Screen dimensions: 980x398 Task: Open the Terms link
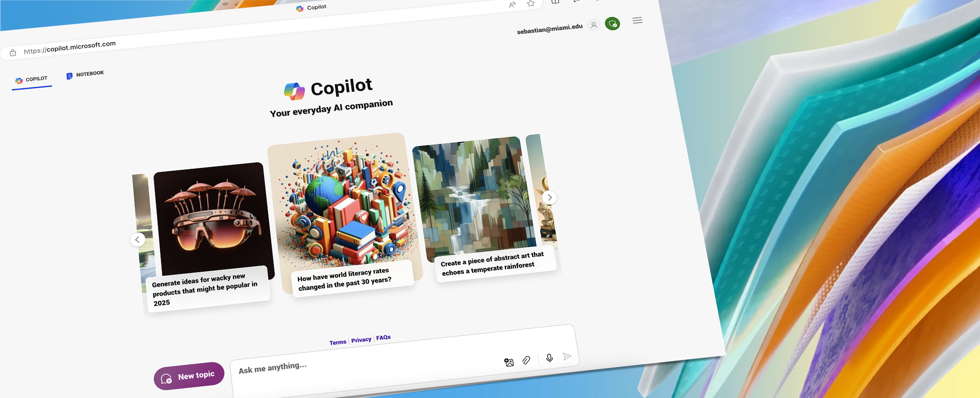[338, 342]
